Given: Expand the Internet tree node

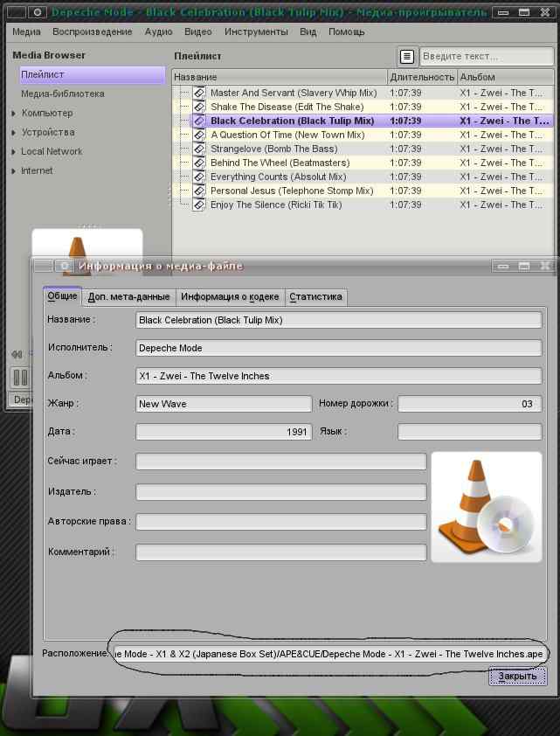Looking at the screenshot, I should pyautogui.click(x=14, y=171).
